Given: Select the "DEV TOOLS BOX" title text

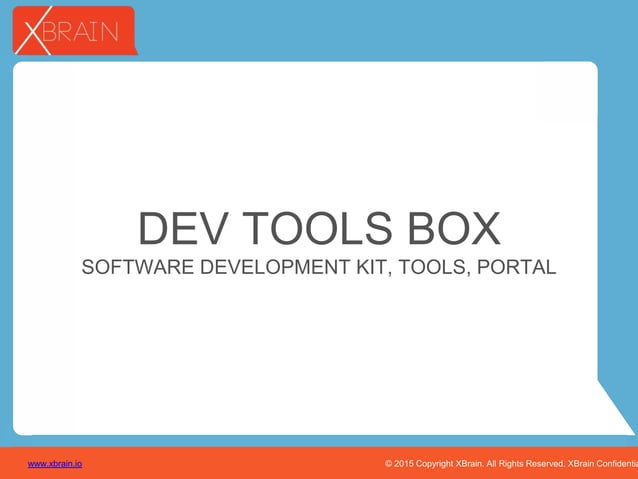Looking at the screenshot, I should pyautogui.click(x=319, y=228).
